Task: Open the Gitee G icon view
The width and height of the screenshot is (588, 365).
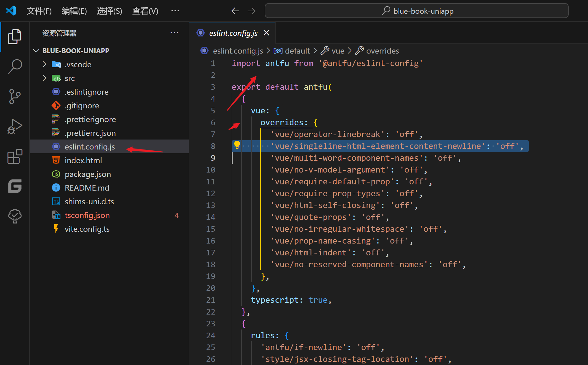Action: click(15, 186)
